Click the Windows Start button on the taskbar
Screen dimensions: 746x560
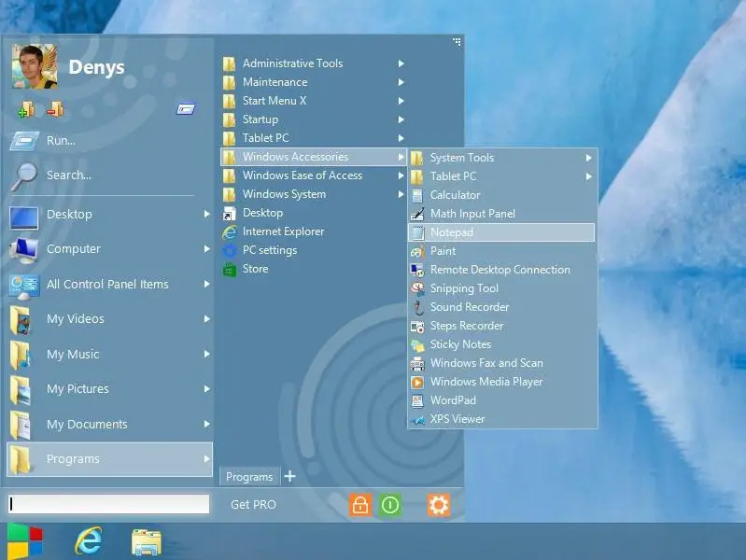pos(24,541)
